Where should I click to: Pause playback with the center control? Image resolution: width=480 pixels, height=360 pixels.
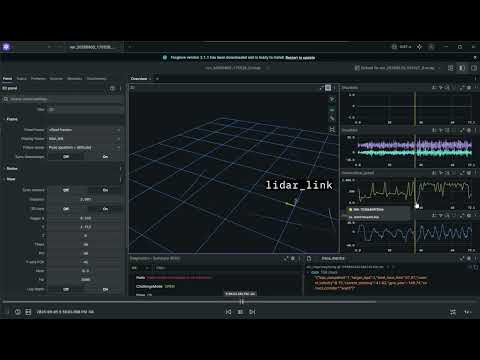click(x=240, y=312)
